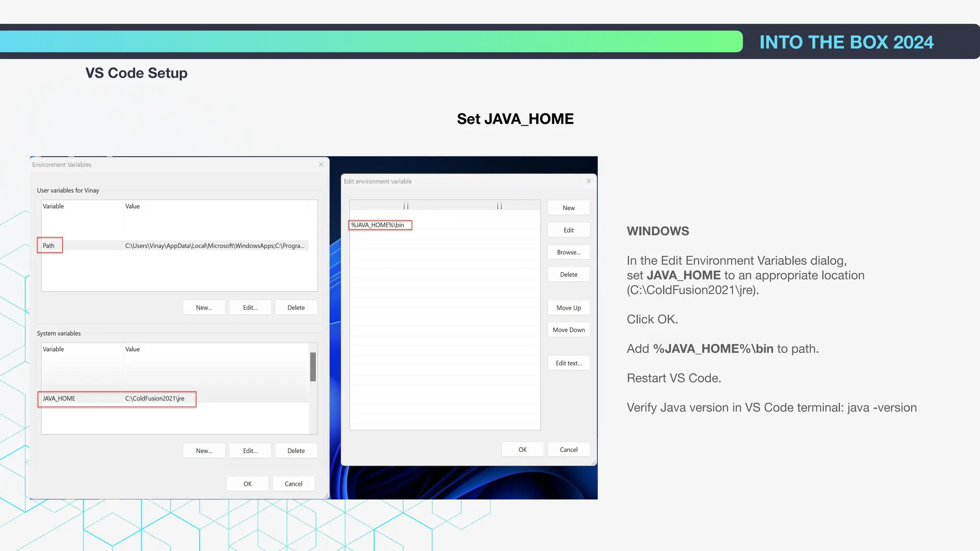Click Edit... under System variables
The height and width of the screenshot is (551, 980).
click(250, 451)
